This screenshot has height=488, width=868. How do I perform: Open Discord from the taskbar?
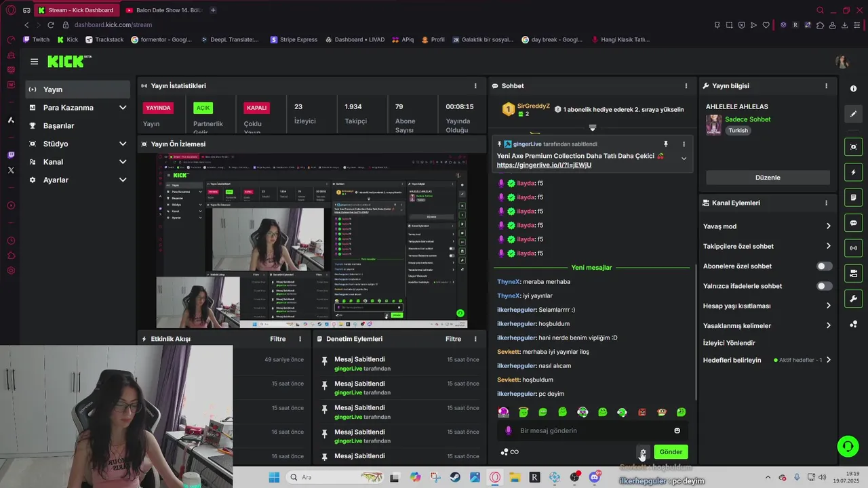[x=595, y=477]
